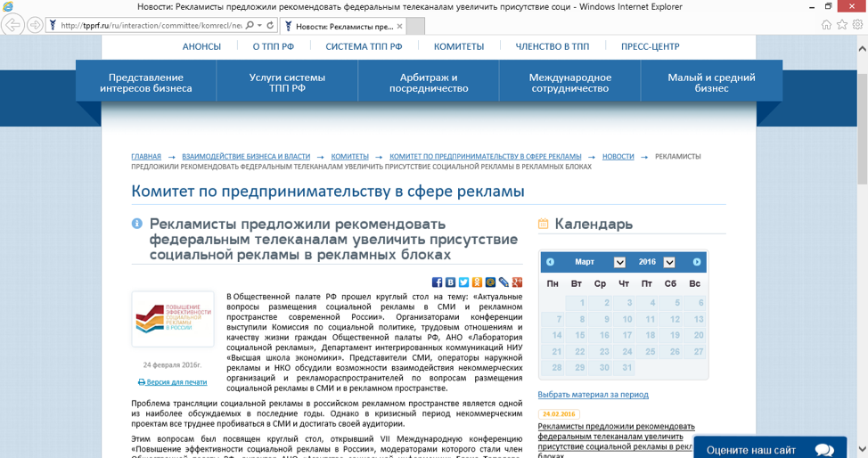
Task: Click Internet Explorer logo in title bar
Action: pyautogui.click(x=7, y=6)
